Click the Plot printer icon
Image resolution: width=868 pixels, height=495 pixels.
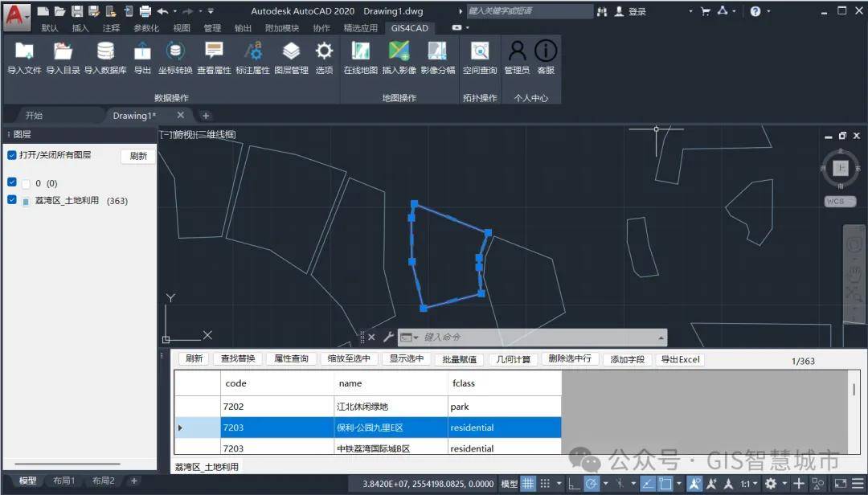pyautogui.click(x=145, y=11)
